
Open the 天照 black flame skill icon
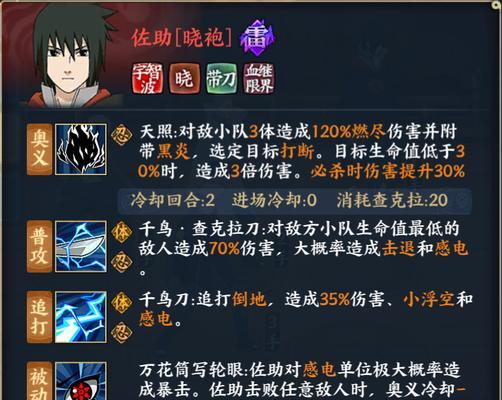tap(81, 149)
